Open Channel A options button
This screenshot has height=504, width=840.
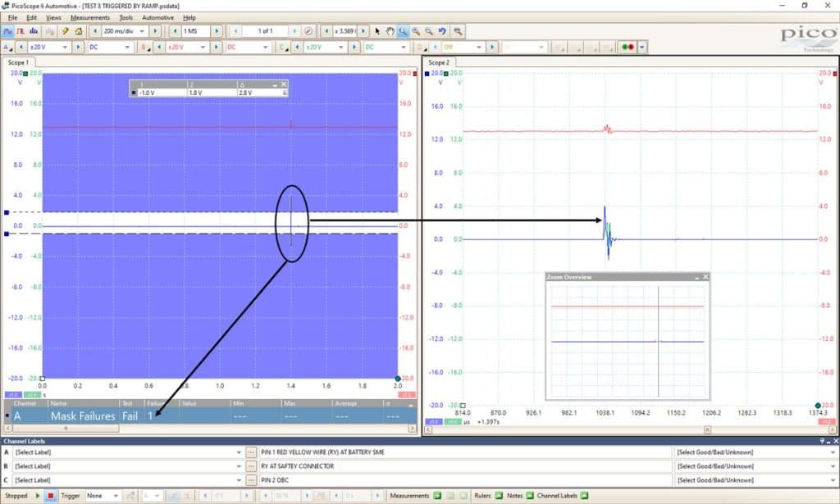point(8,47)
